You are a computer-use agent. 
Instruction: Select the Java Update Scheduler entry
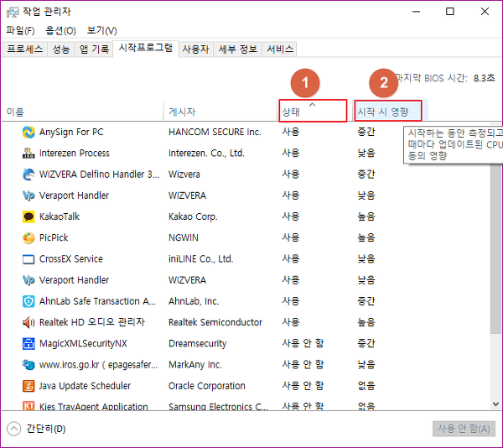[x=85, y=386]
